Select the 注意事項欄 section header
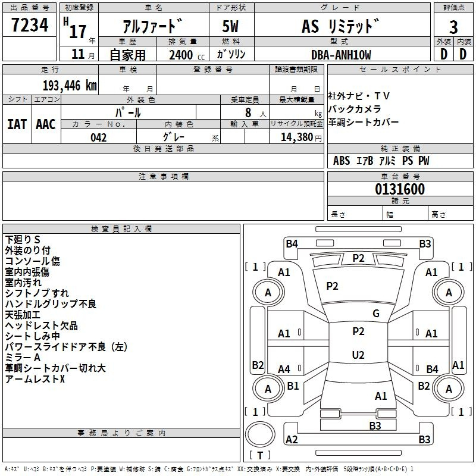 [163, 176]
